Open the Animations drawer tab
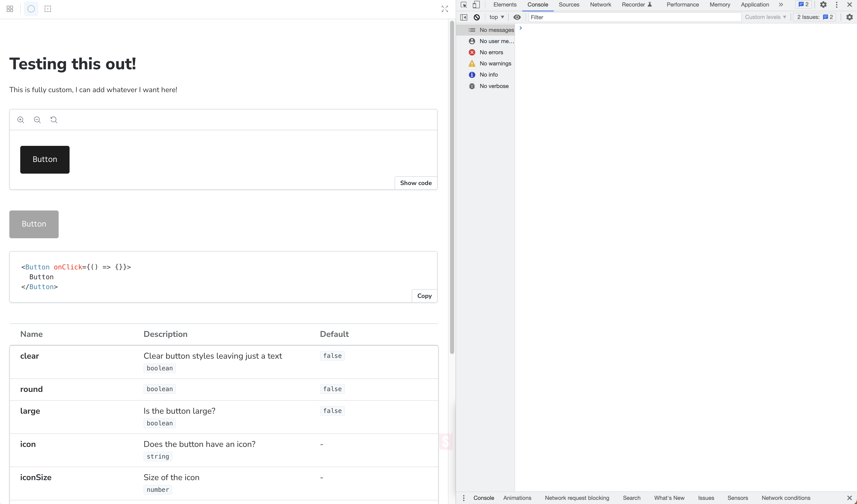 pyautogui.click(x=517, y=498)
